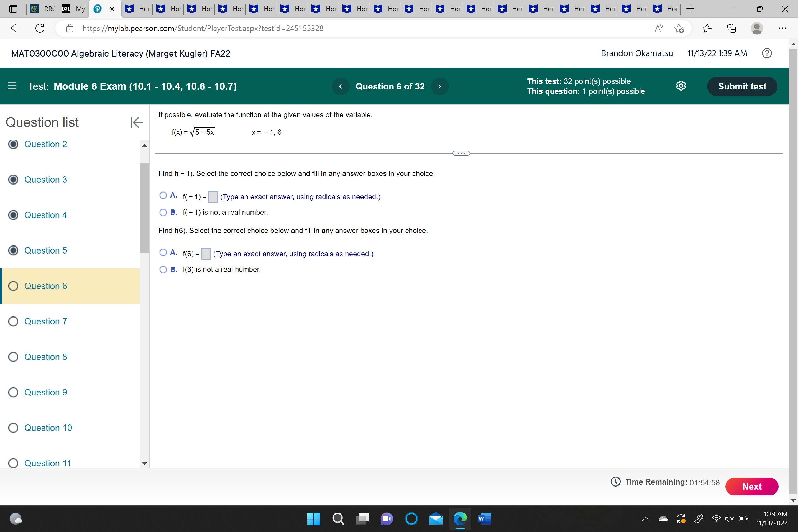Select choice A for f(-1)

click(163, 195)
